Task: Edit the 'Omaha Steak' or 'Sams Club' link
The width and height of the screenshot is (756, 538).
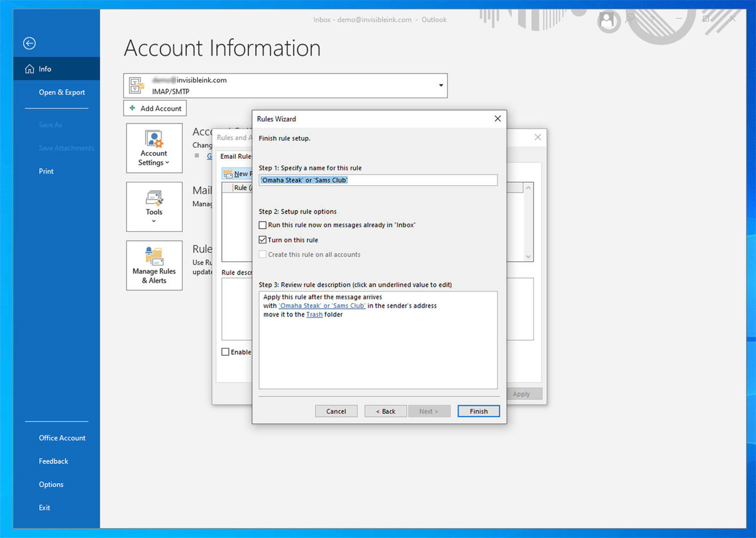Action: point(322,306)
